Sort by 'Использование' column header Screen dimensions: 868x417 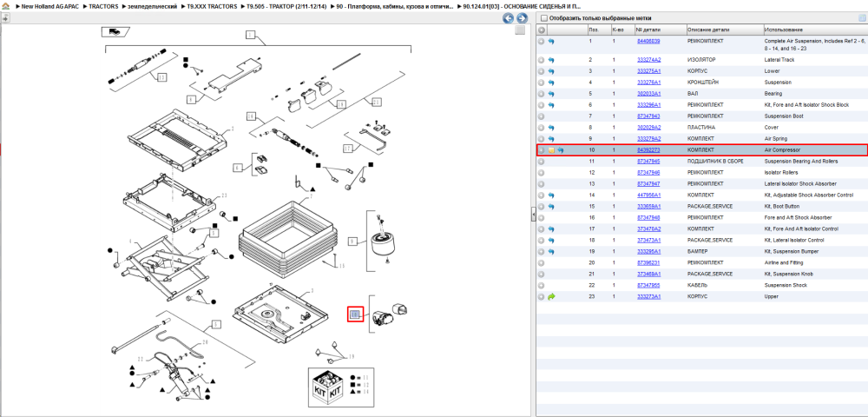[x=814, y=30]
